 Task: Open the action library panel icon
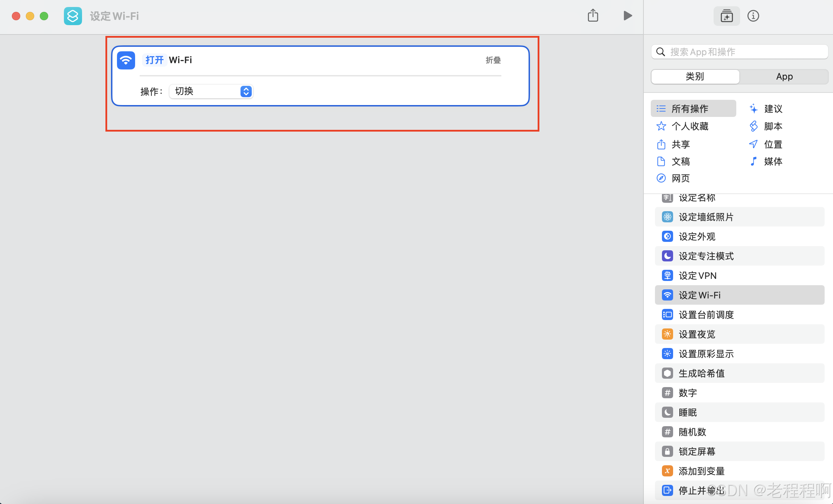[x=727, y=16]
